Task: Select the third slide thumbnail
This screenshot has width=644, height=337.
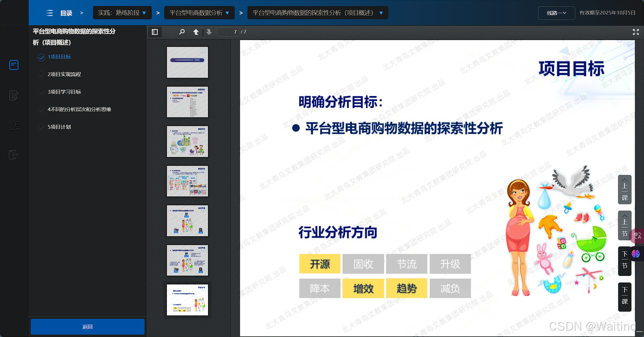Action: click(187, 142)
